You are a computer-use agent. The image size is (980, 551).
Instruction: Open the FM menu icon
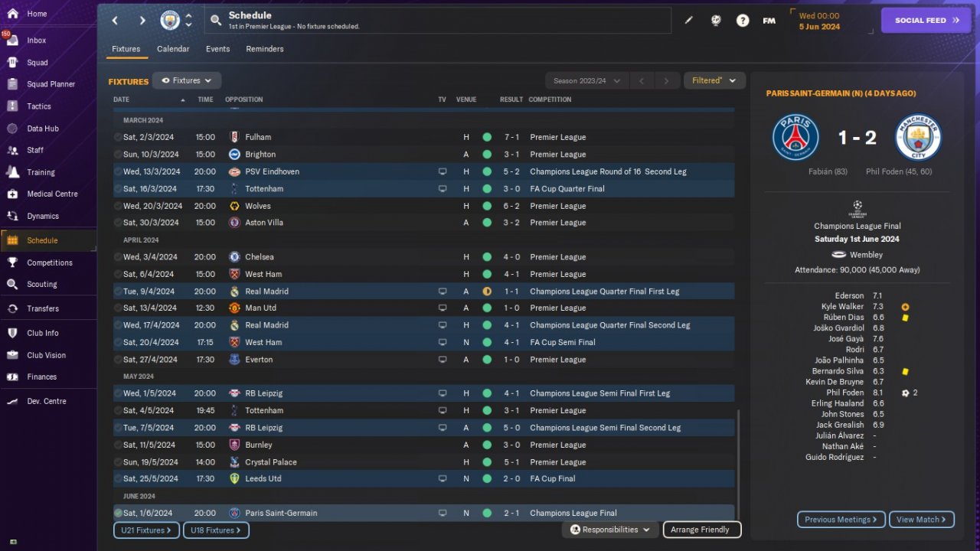click(769, 21)
